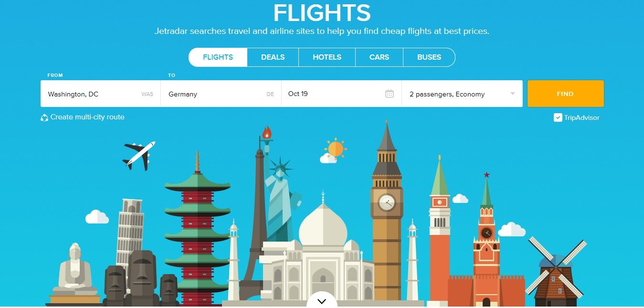
Task: Edit the TO field showing Germany
Action: 221,94
